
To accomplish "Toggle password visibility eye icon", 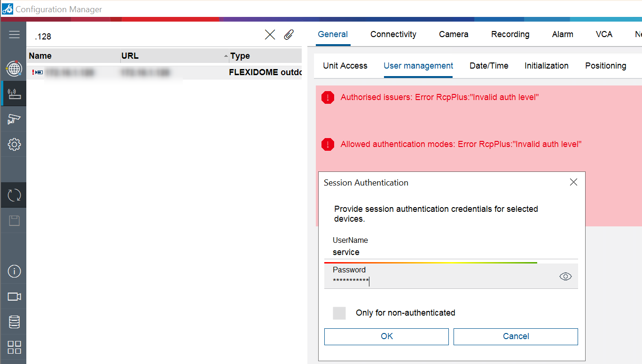I will pos(565,277).
